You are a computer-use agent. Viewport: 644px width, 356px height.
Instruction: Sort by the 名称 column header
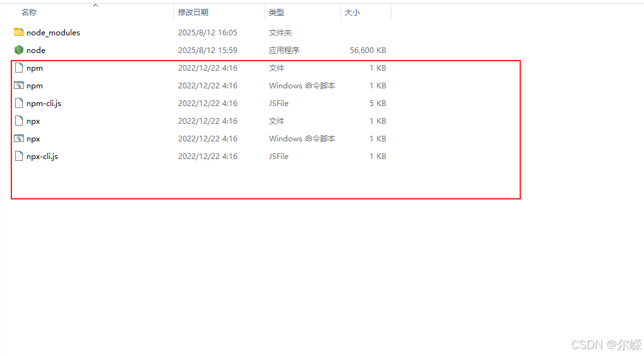[29, 13]
